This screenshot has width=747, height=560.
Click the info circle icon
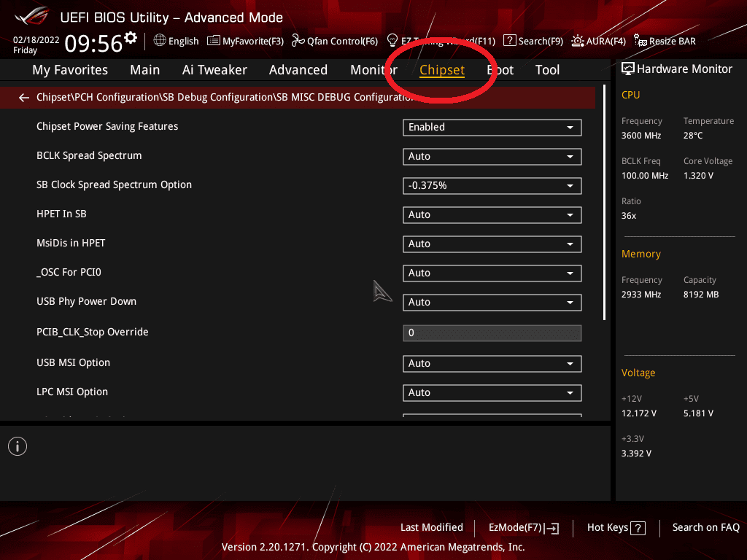(x=18, y=446)
